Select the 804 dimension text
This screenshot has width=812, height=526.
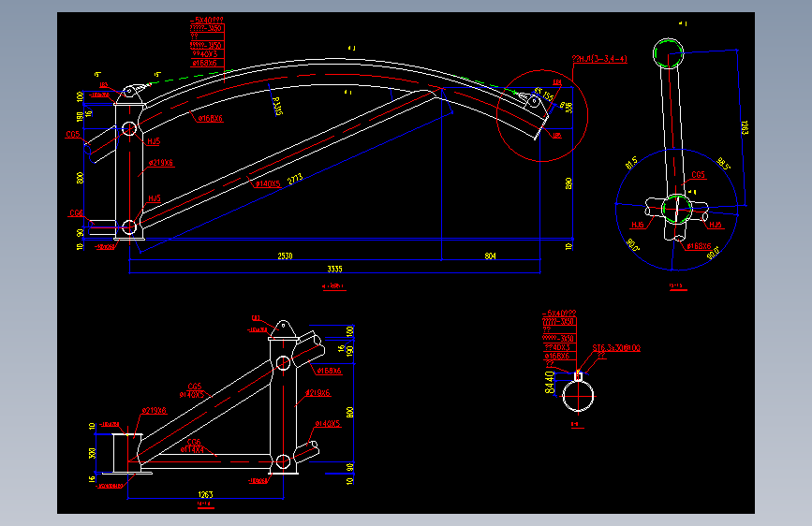click(x=490, y=256)
